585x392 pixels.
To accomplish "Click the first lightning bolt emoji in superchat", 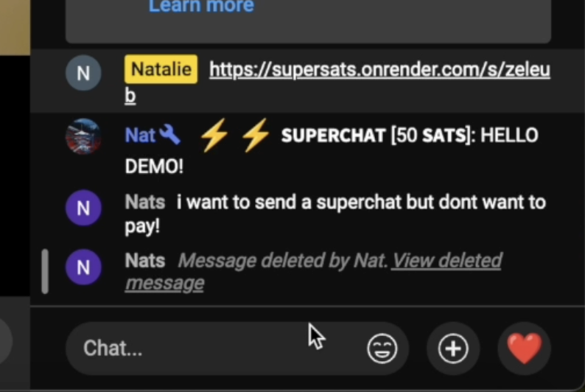I will coord(214,135).
